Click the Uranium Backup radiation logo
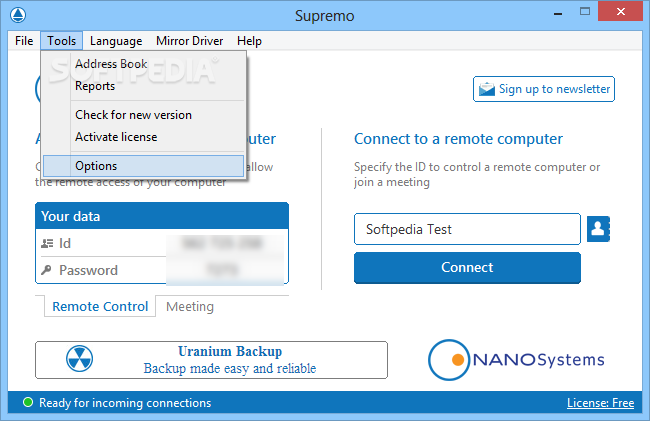Viewport: 650px width, 421px height. coord(79,359)
